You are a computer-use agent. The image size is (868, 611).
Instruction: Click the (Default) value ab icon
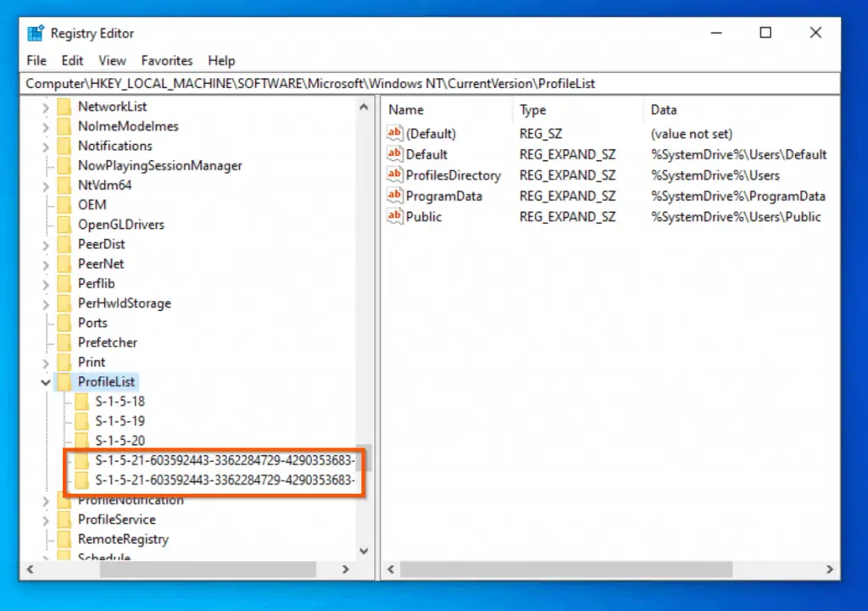point(393,133)
